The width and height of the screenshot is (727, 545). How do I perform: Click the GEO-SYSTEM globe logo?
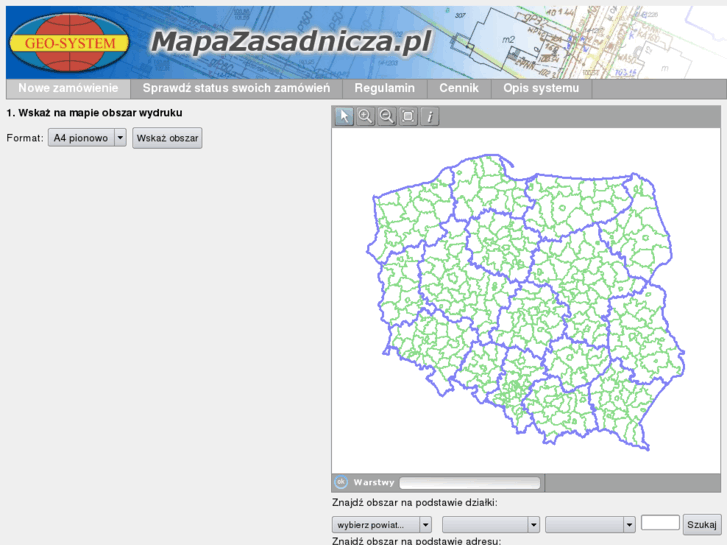click(70, 43)
